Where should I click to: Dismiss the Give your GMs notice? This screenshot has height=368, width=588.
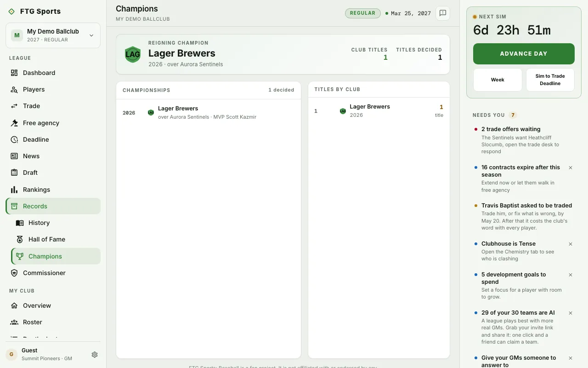coord(571,358)
